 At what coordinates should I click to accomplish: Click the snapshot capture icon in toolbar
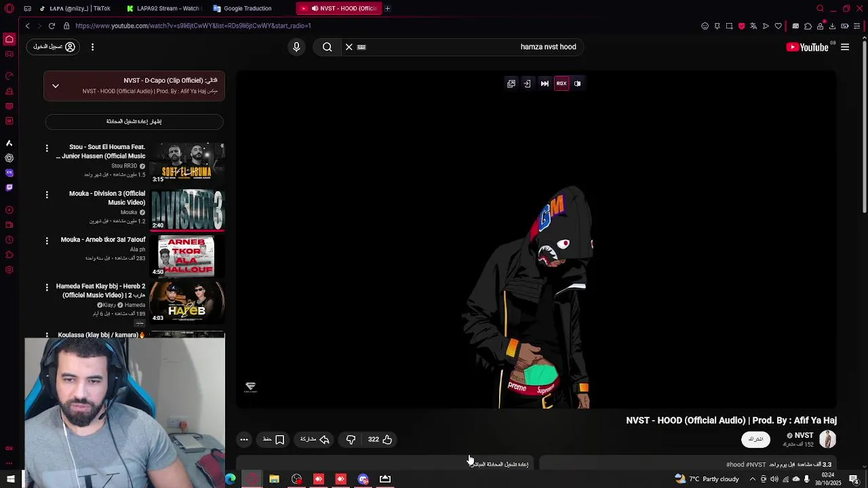pyautogui.click(x=729, y=26)
